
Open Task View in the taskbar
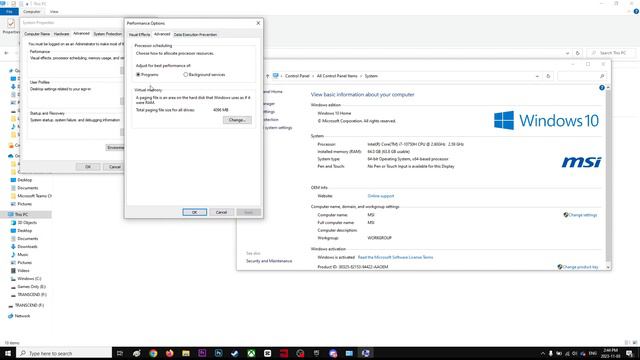[x=120, y=353]
